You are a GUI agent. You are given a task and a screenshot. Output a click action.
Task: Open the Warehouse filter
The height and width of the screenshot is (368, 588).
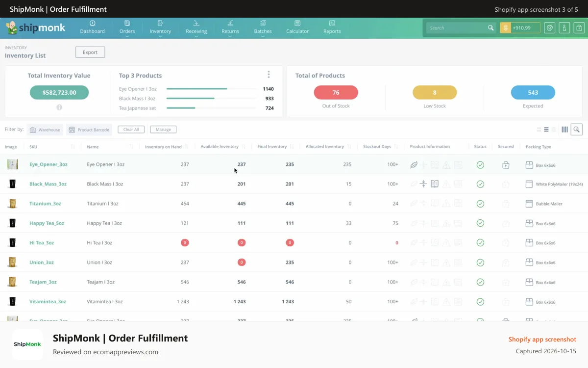[45, 130]
